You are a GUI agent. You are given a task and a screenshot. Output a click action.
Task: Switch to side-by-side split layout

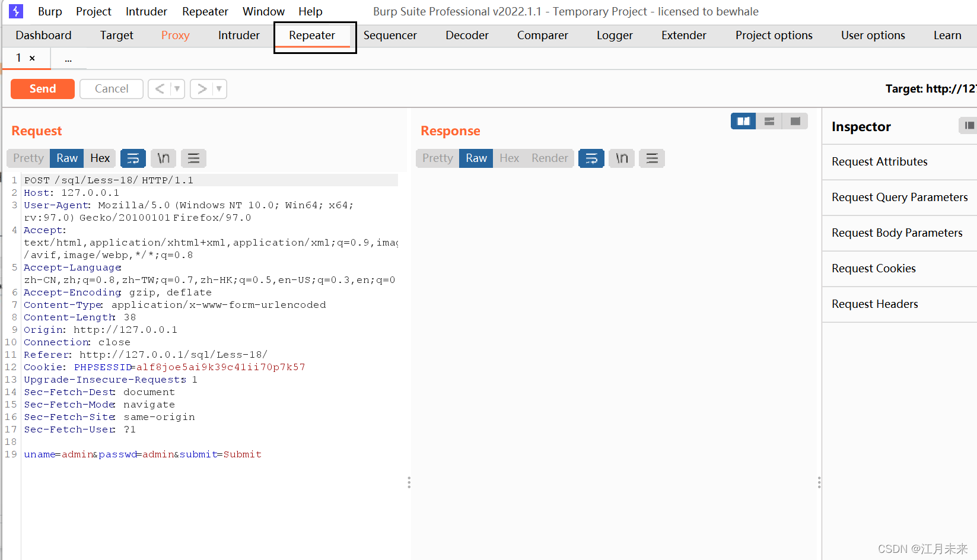pos(743,121)
